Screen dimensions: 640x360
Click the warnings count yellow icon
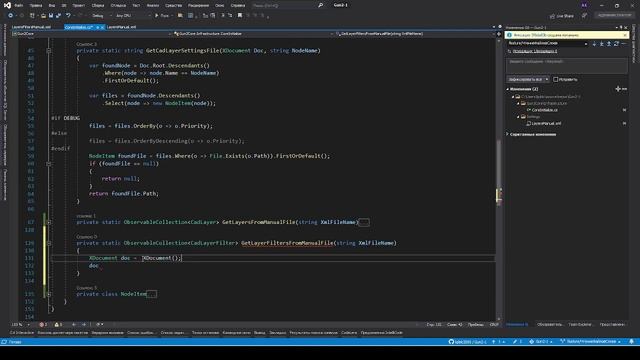(57, 324)
